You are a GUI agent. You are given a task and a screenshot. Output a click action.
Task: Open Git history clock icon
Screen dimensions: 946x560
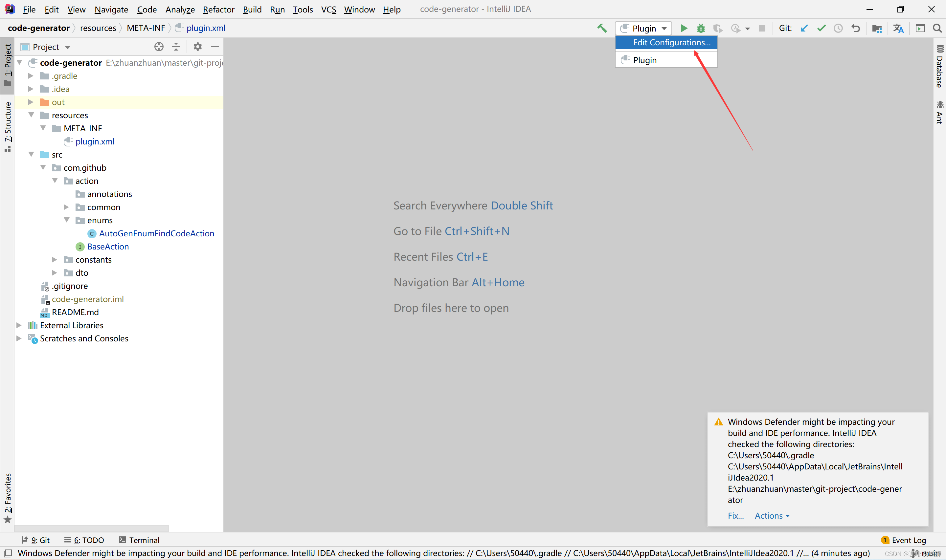838,28
